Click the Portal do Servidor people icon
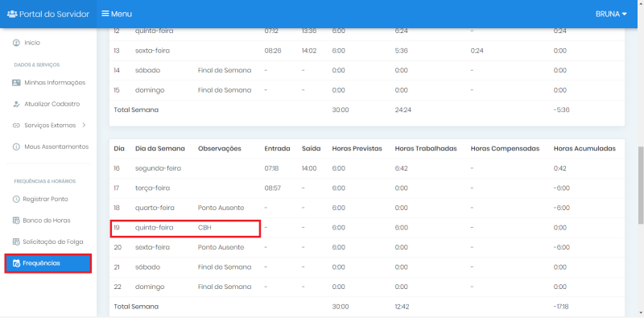 click(x=12, y=14)
